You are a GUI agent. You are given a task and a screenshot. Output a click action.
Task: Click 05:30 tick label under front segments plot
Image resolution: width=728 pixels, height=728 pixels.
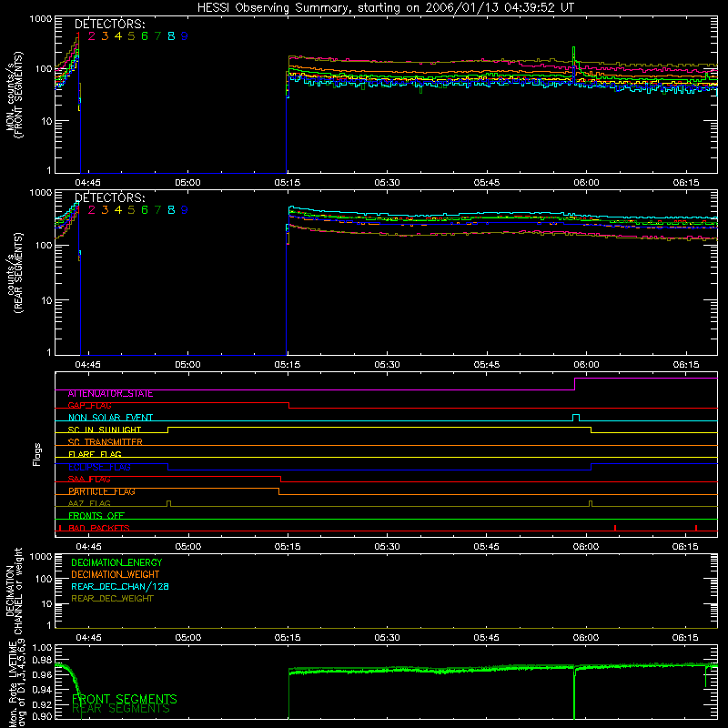387,183
